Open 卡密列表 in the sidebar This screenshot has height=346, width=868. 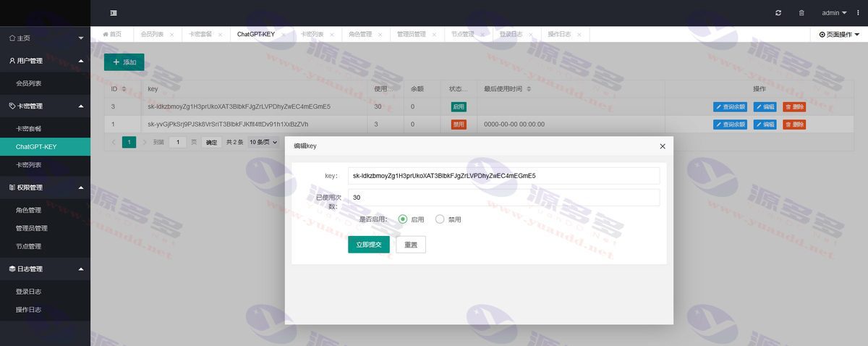pyautogui.click(x=45, y=165)
